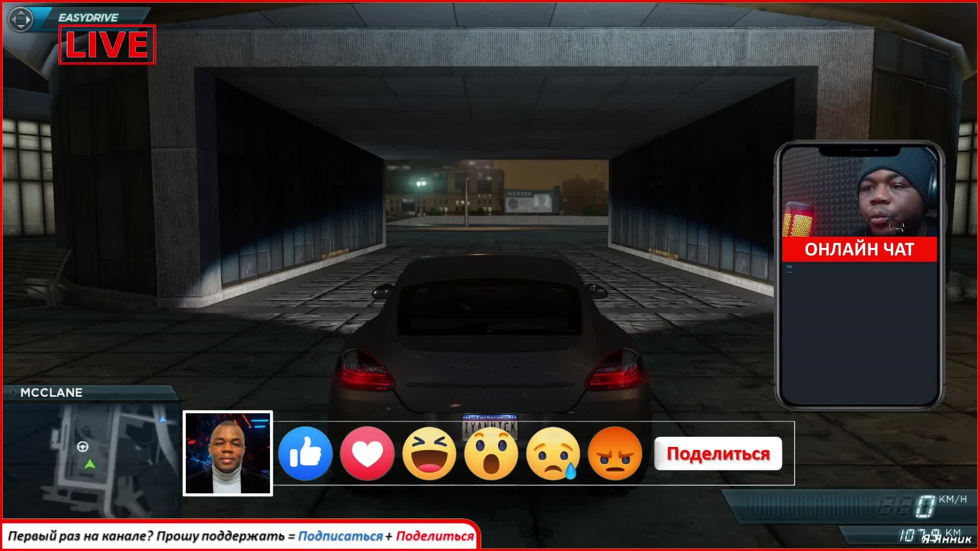The height and width of the screenshot is (551, 980).
Task: Click the blue Подписаться link
Action: pos(340,536)
